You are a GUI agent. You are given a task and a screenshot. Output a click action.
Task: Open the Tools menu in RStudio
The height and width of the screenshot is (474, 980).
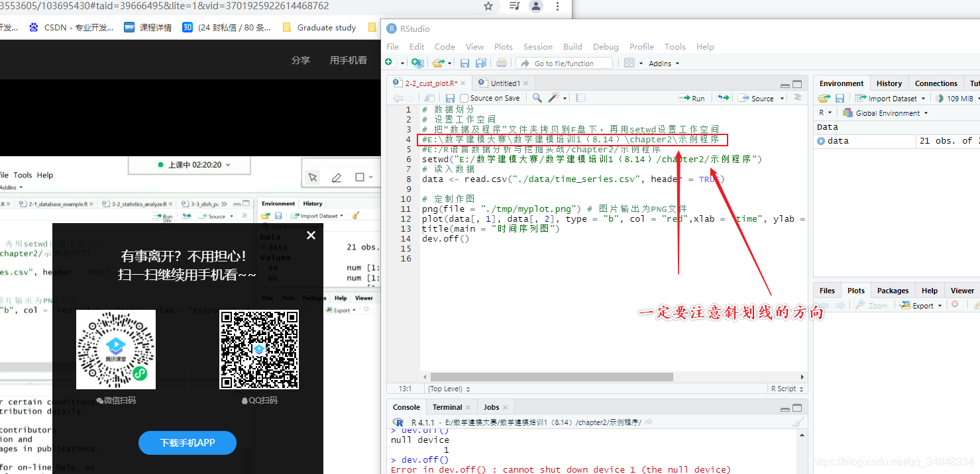(675, 46)
